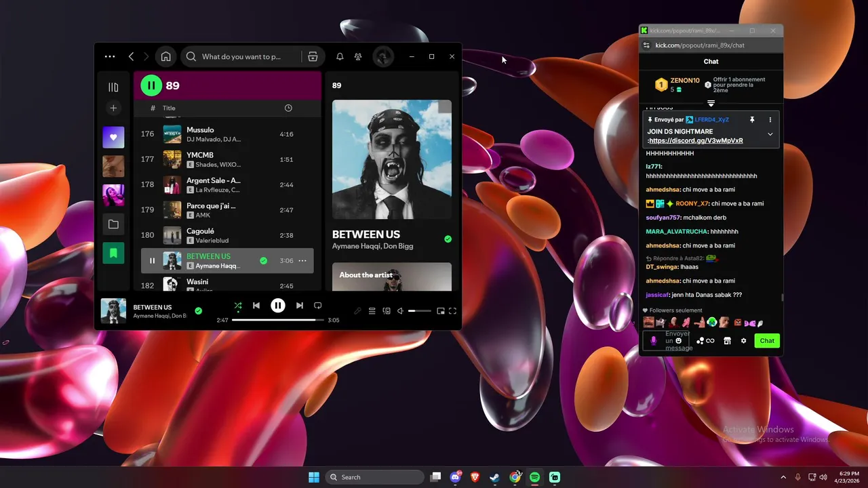This screenshot has width=868, height=488.
Task: Open the green bookmark item in sidebar
Action: tap(113, 253)
